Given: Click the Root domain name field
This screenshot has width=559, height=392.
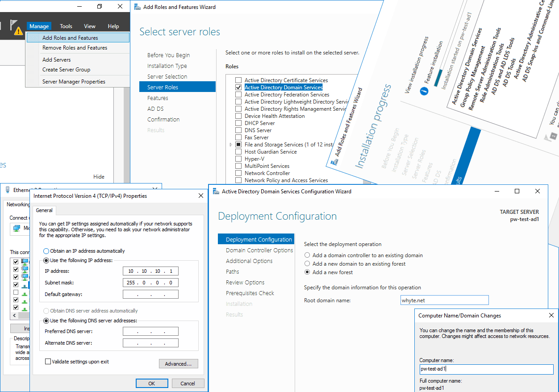Looking at the screenshot, I should 445,300.
